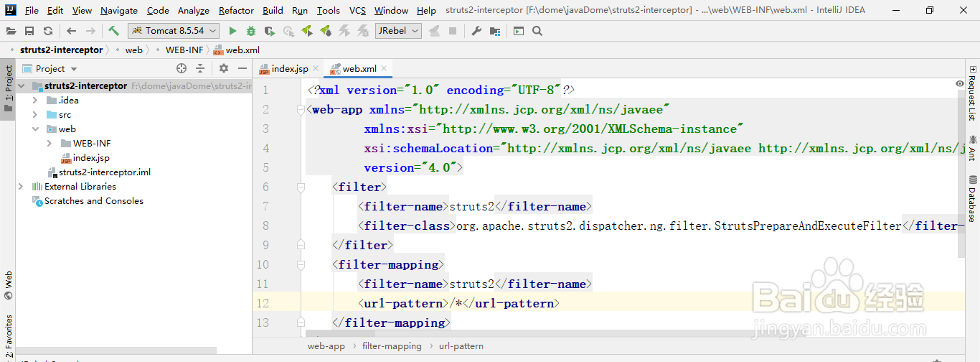The image size is (980, 362).
Task: Click the Synchronize refresh icon
Action: click(x=48, y=31)
